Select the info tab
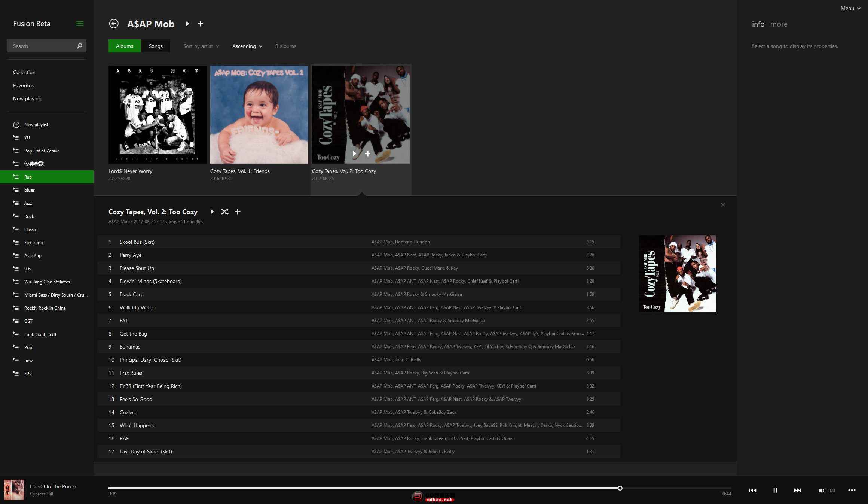This screenshot has width=868, height=504. [758, 24]
